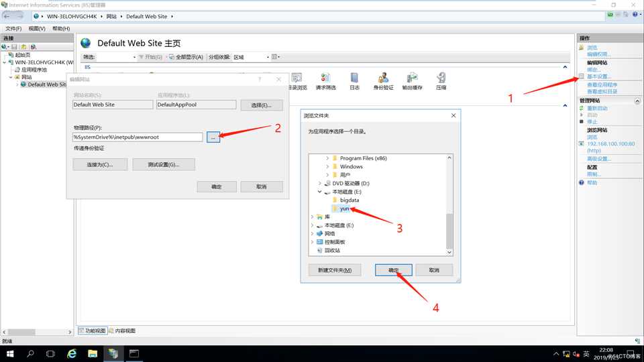
Task: Click the 连接为(C)... button
Action: 100,165
